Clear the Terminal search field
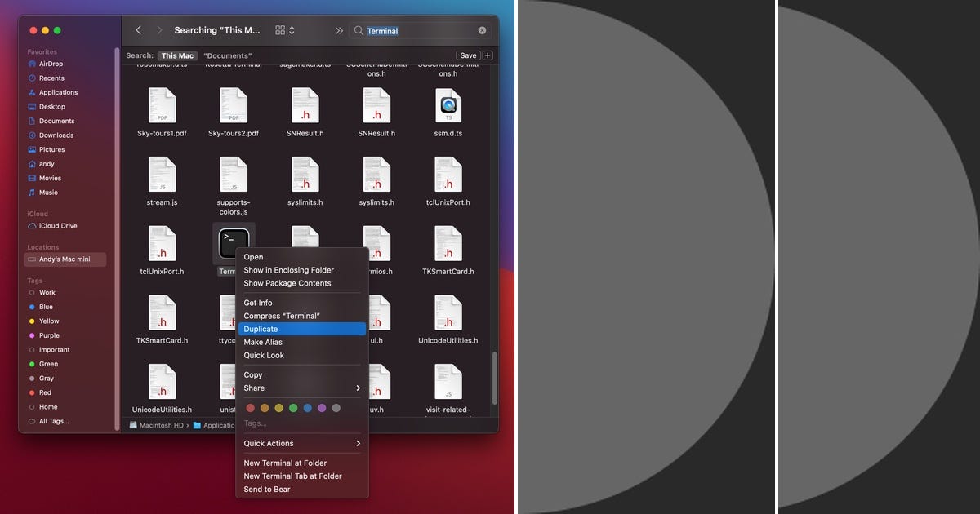This screenshot has height=514, width=980. click(482, 30)
